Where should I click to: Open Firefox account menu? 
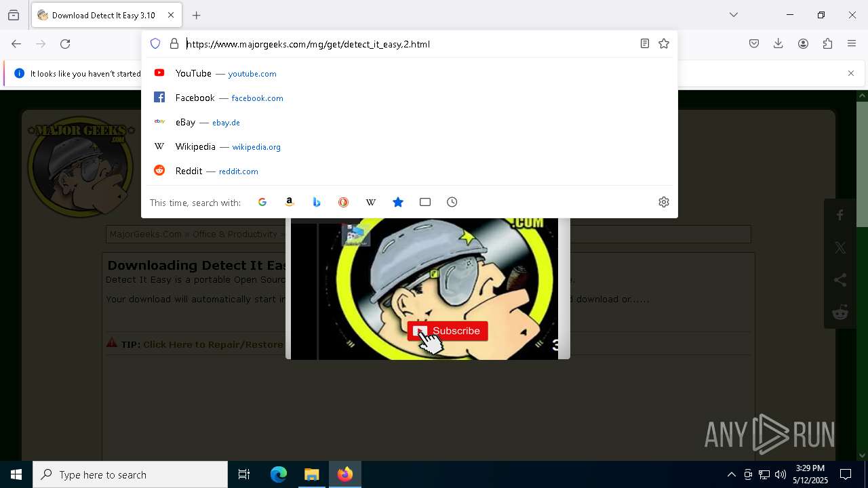click(x=803, y=44)
